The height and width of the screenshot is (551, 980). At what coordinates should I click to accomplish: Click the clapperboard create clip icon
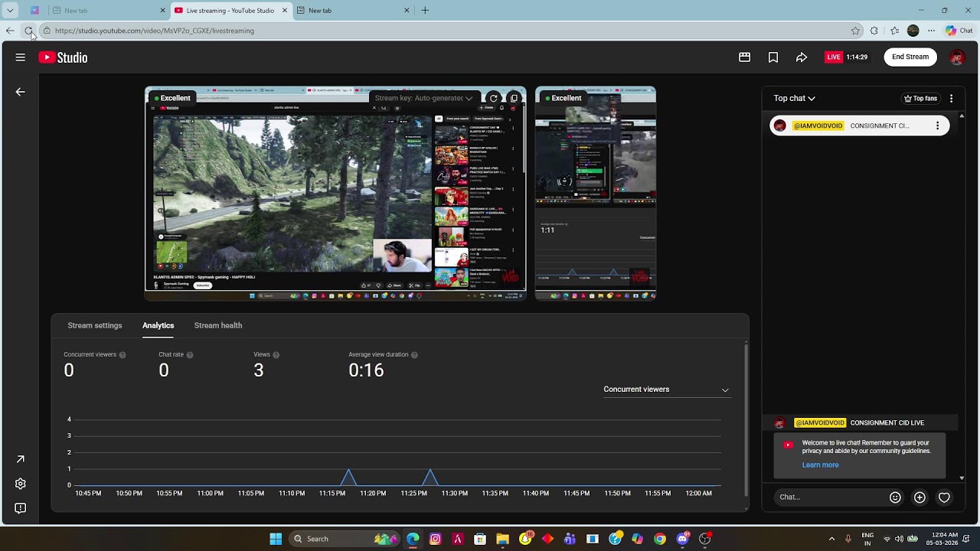coord(744,57)
